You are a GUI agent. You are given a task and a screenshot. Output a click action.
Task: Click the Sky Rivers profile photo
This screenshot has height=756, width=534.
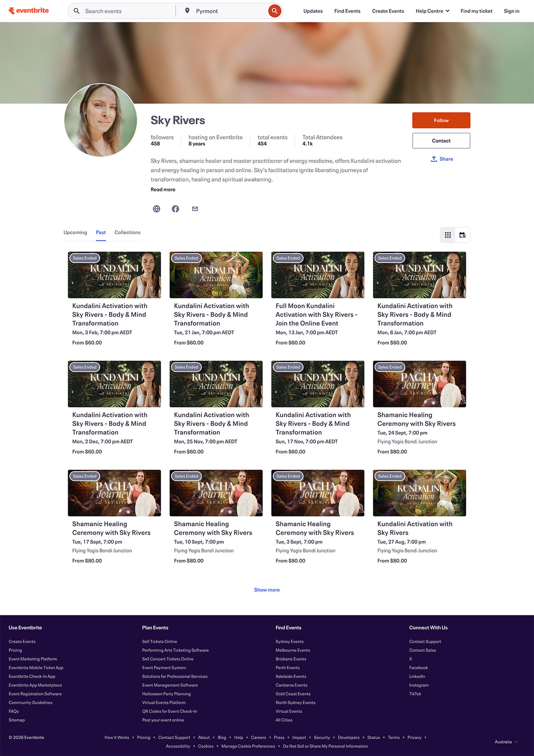click(101, 120)
